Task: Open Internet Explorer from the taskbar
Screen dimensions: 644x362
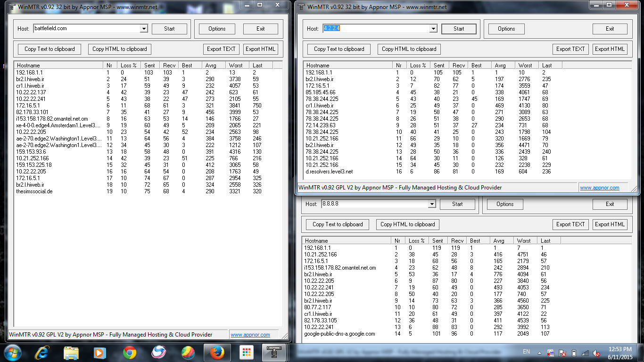Action: tap(42, 352)
